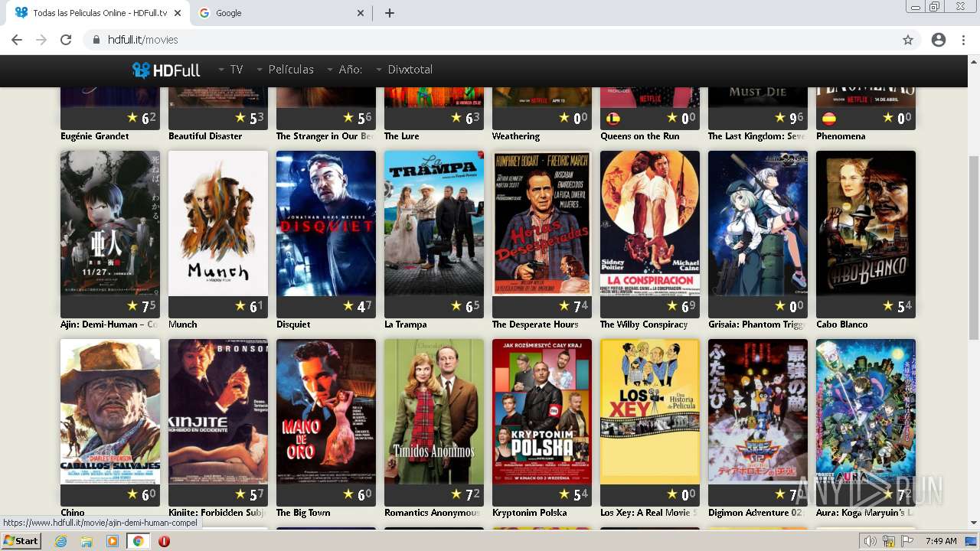Open The Wilby Conspiracy title link
This screenshot has height=551, width=980.
644,324
